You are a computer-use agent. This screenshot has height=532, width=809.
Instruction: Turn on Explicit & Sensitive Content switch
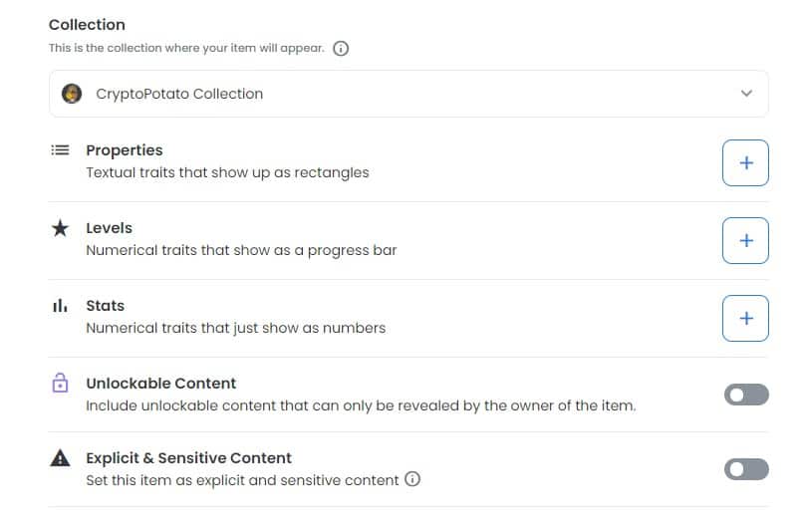click(746, 469)
